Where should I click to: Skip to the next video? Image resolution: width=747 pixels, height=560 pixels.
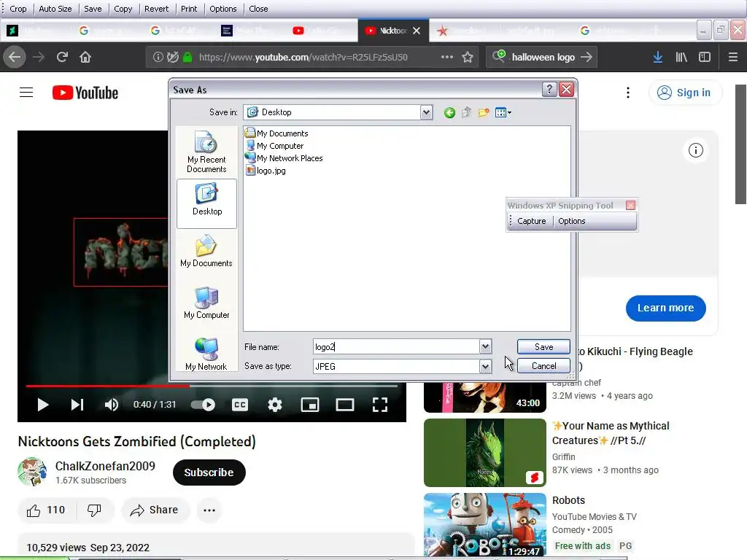(x=77, y=405)
